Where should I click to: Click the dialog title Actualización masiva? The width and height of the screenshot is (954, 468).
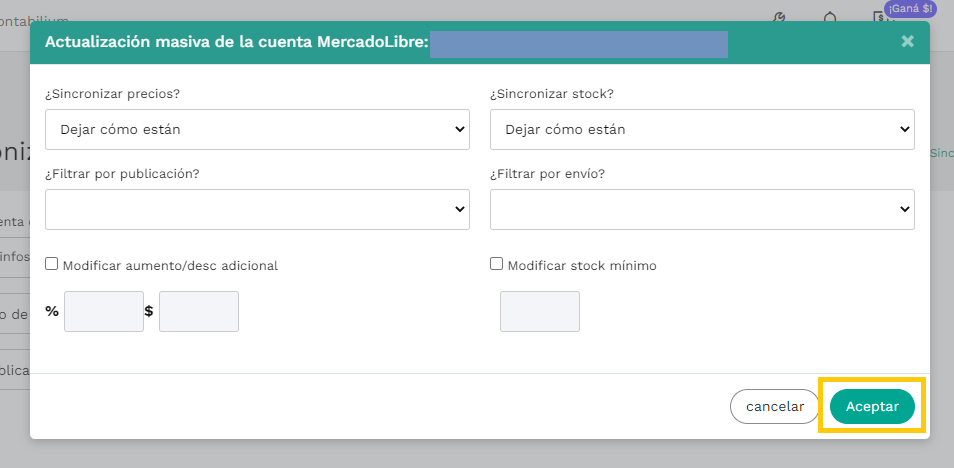[236, 42]
